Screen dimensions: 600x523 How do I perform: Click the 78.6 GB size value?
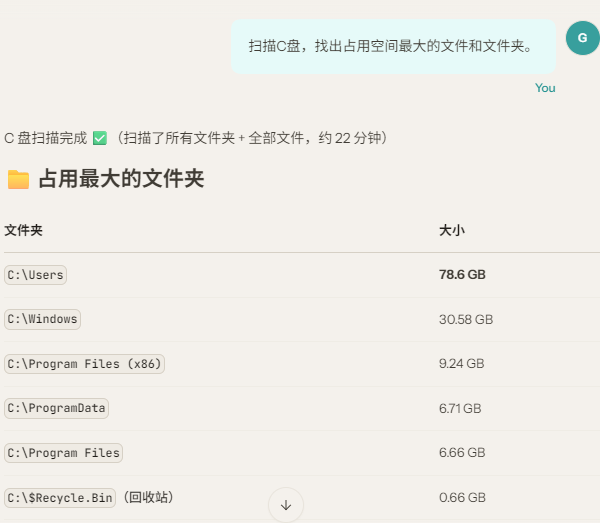[462, 275]
